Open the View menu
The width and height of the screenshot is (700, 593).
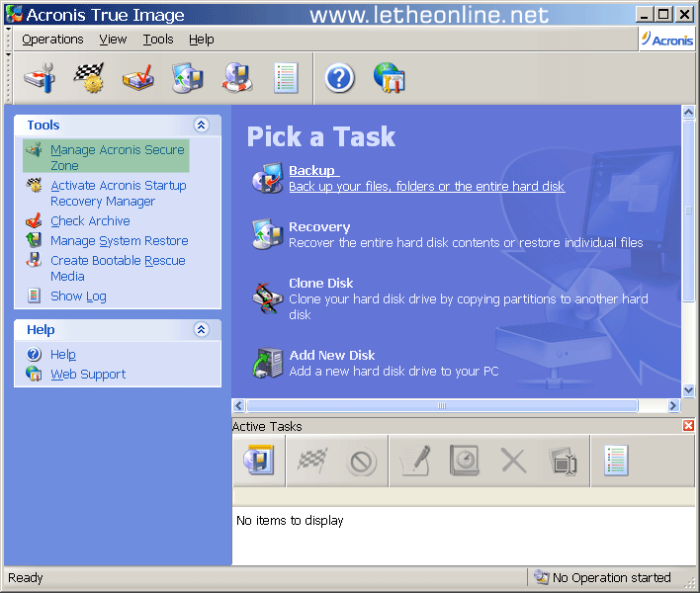[x=113, y=40]
